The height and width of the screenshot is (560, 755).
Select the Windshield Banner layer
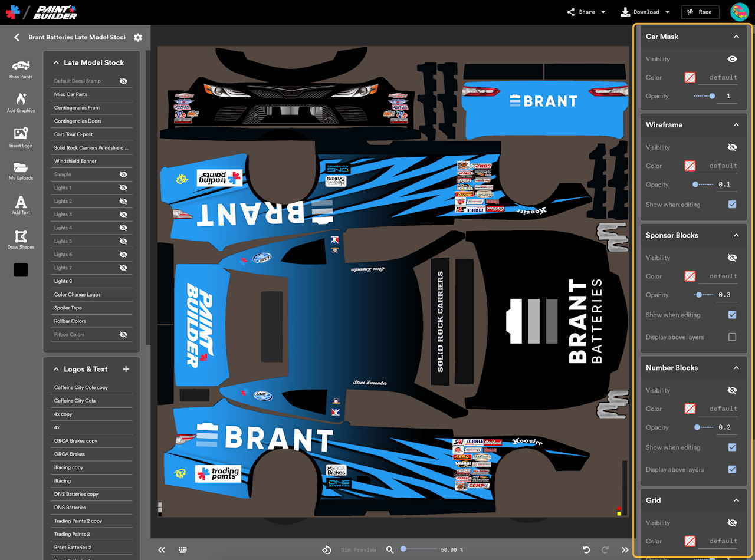click(93, 161)
